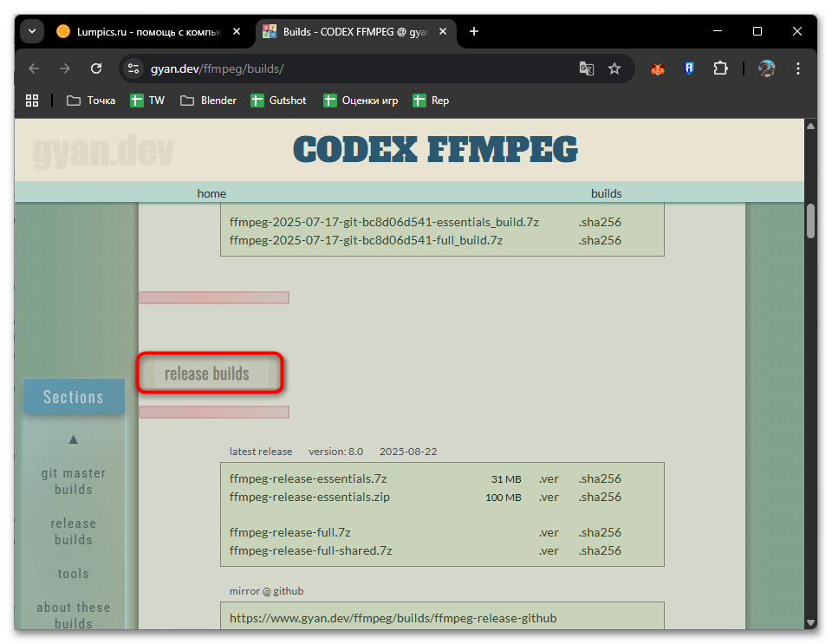
Task: Expand the Chrome three-dot menu
Action: [798, 68]
